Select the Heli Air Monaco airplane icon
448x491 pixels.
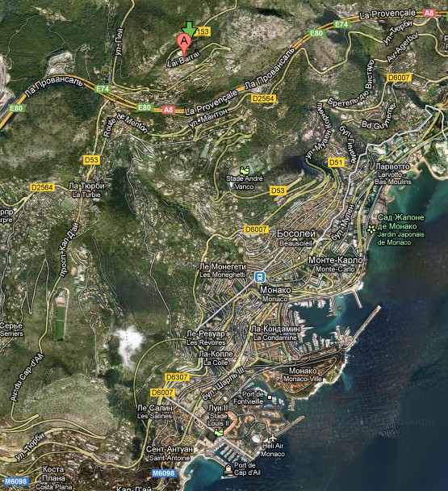(x=273, y=437)
